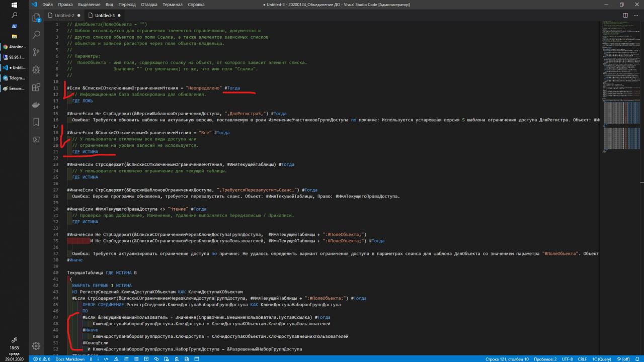Click line number 40 in the gutter
This screenshot has width=644, height=362.
(x=56, y=273)
